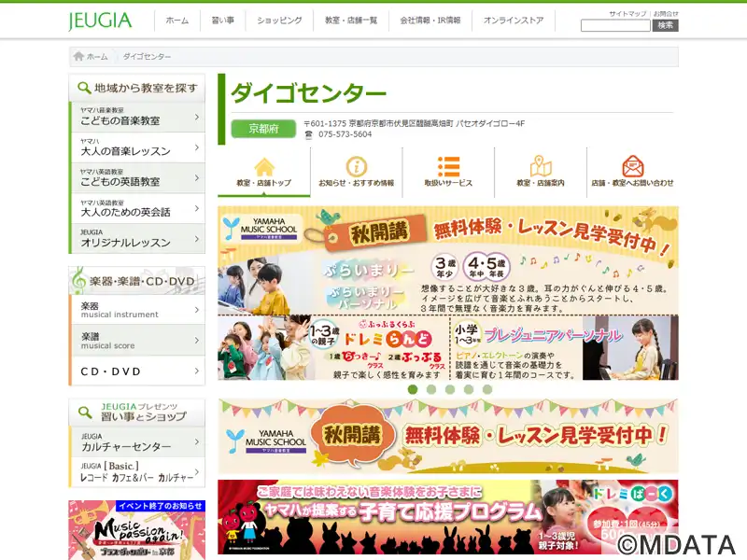Click the お問合せ link at top right

[666, 13]
